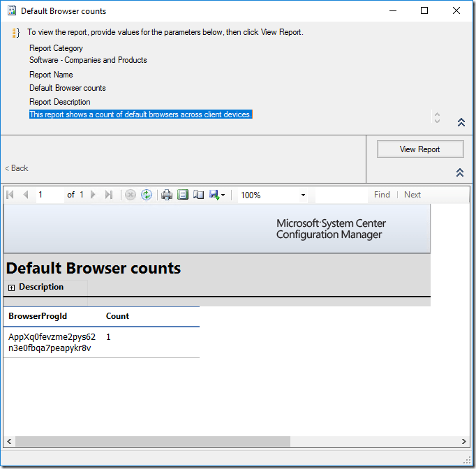Go Back to the previous screen

point(17,168)
